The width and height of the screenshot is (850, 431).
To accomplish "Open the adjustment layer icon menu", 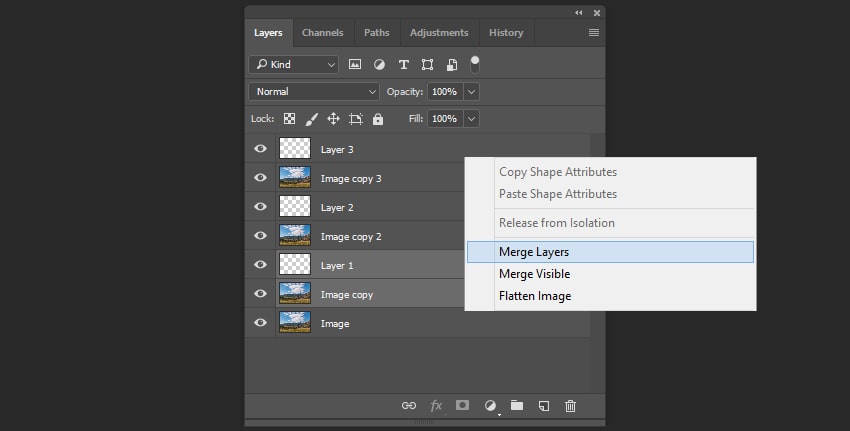I will point(490,406).
